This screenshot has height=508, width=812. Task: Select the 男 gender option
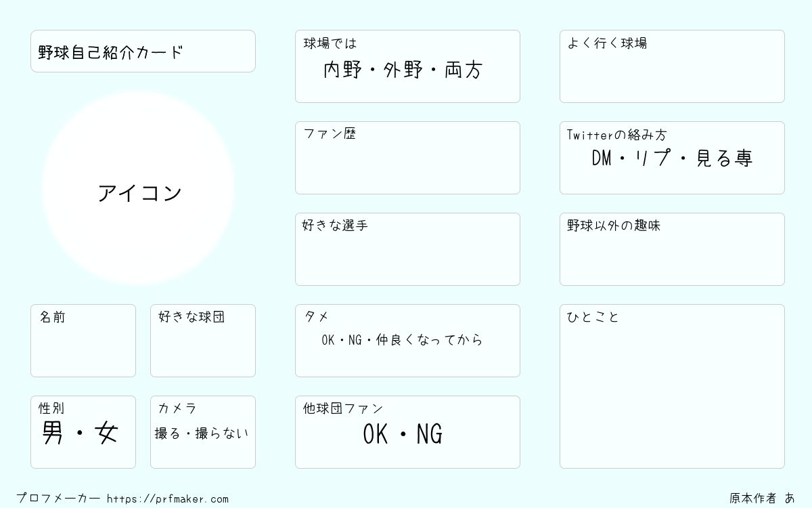[52, 433]
